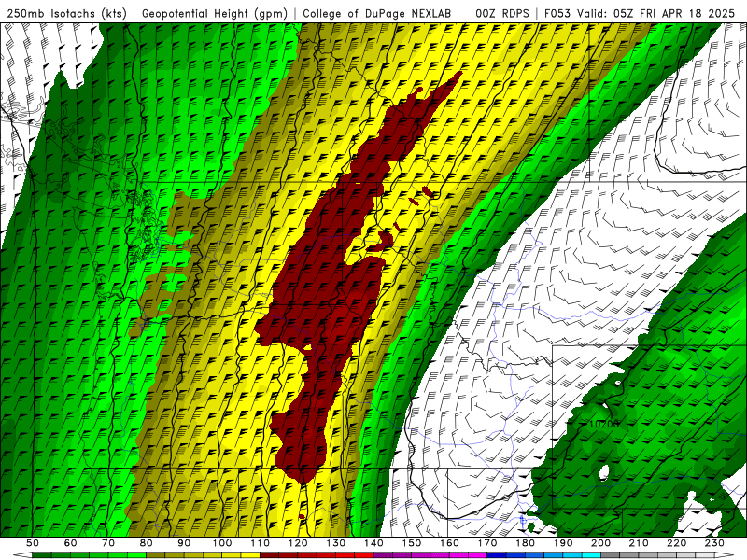The image size is (747, 560).
Task: Click the 'F053' forecast hour text
Action: [557, 13]
